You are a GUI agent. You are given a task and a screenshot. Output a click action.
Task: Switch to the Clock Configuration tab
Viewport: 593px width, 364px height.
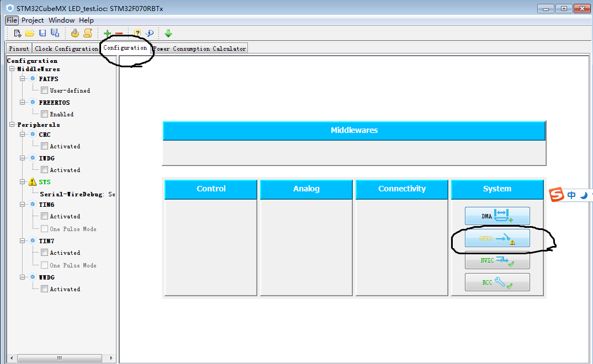[66, 49]
